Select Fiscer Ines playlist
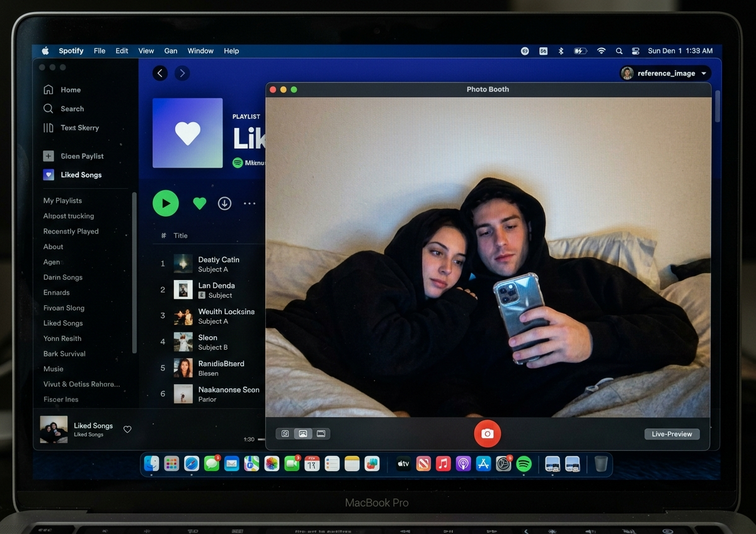 61,399
